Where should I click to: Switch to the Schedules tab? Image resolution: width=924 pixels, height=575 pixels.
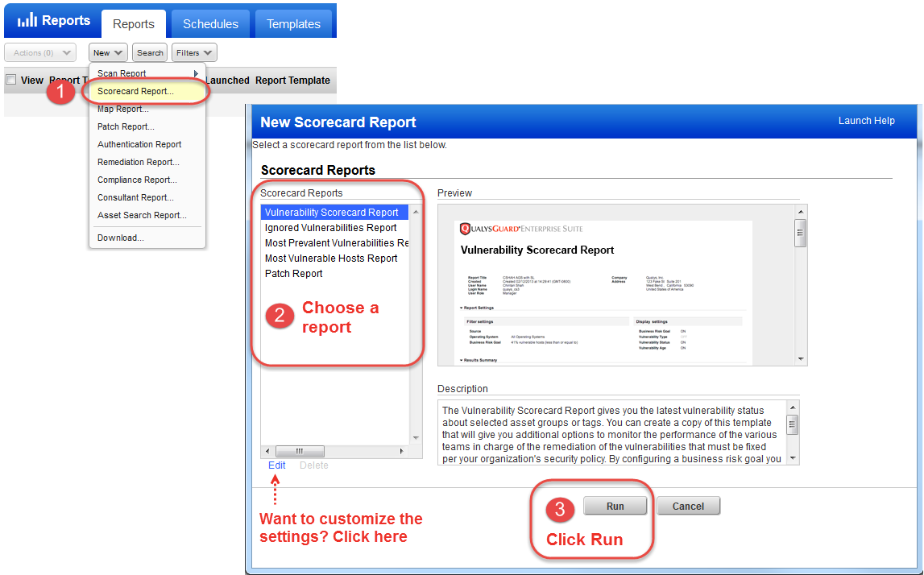210,24
